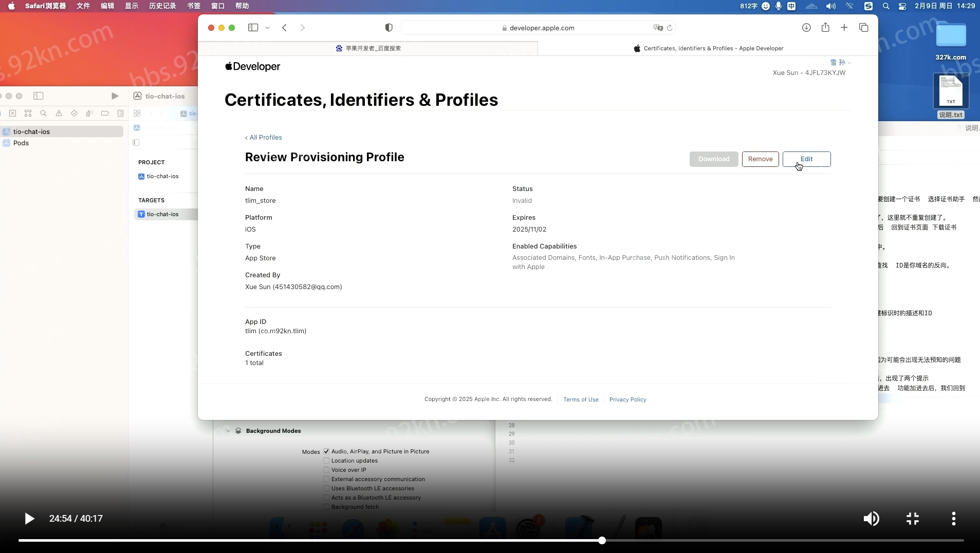Open the Safari downloads icon
The height and width of the screenshot is (553, 980).
(x=806, y=28)
